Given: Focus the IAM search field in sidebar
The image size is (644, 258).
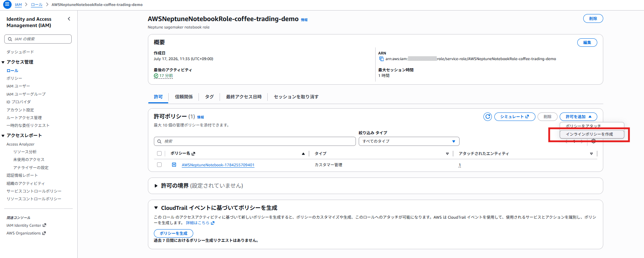Looking at the screenshot, I should tap(38, 39).
